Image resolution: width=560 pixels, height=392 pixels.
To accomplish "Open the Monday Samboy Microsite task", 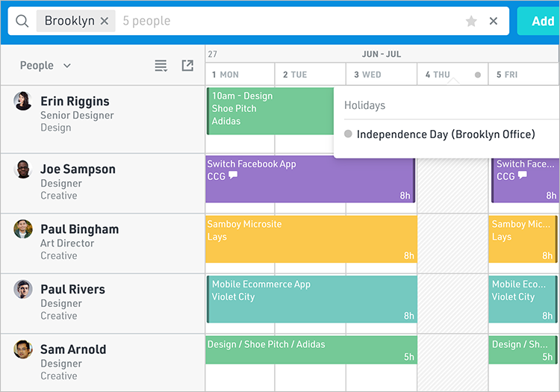I will click(x=311, y=239).
